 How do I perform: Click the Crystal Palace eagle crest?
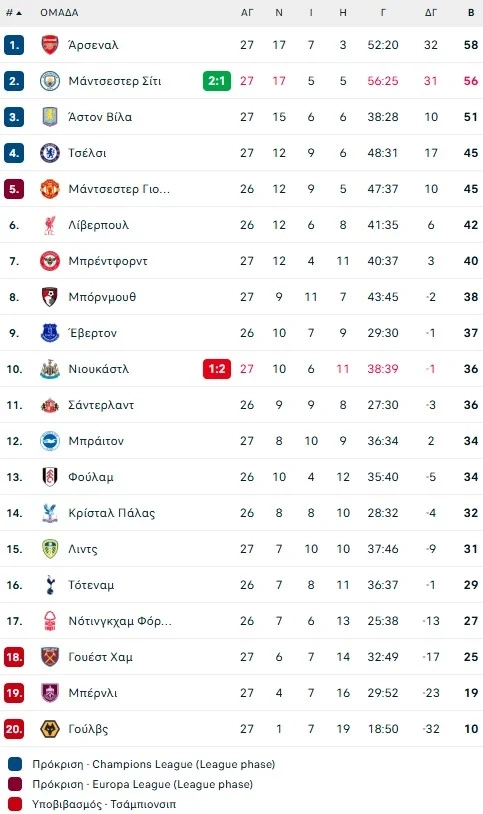(50, 513)
